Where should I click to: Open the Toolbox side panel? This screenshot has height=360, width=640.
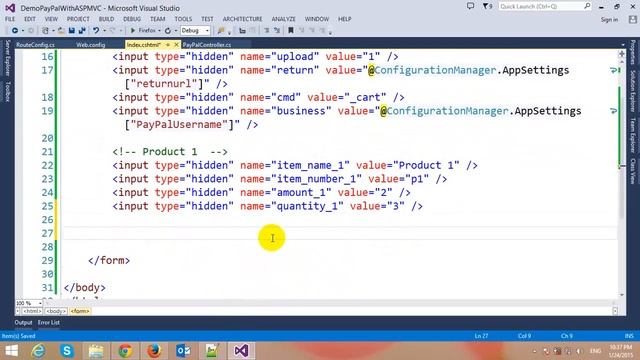coord(7,91)
